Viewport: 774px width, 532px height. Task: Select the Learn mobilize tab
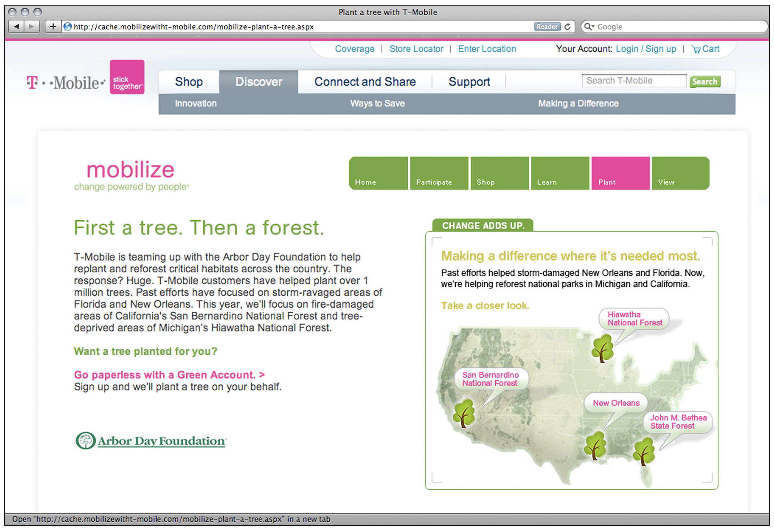[x=560, y=173]
